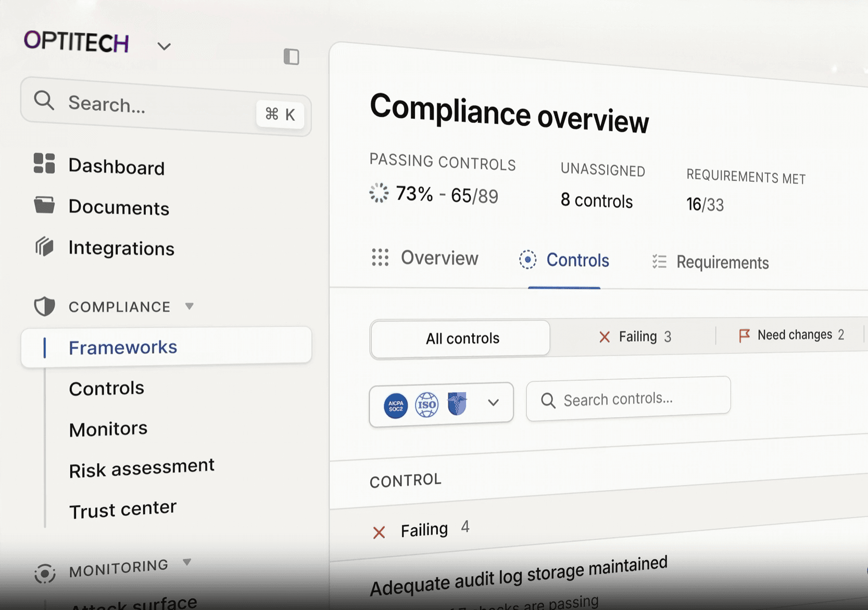Click the AICPA SOC2 badge
The height and width of the screenshot is (610, 868).
pos(396,405)
